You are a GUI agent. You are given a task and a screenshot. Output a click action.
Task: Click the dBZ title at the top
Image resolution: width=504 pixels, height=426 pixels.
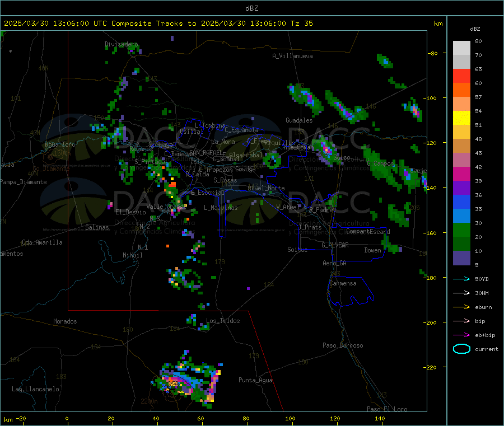(251, 8)
